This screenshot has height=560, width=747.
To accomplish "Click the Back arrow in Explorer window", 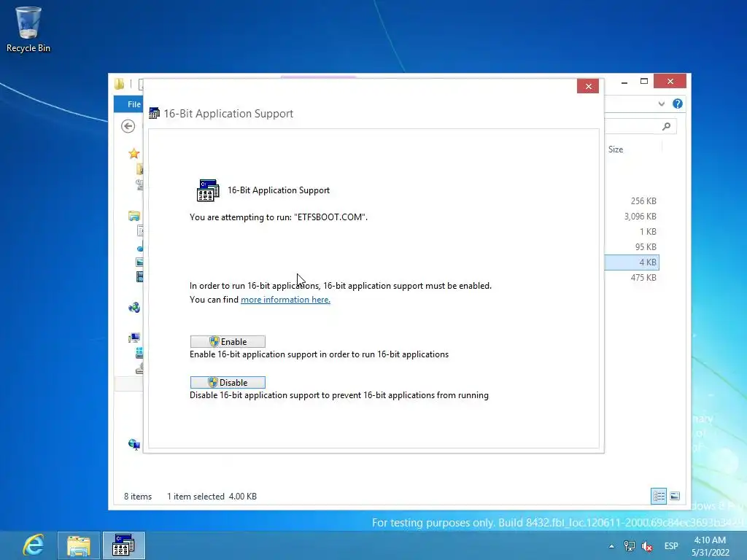I will 128,126.
